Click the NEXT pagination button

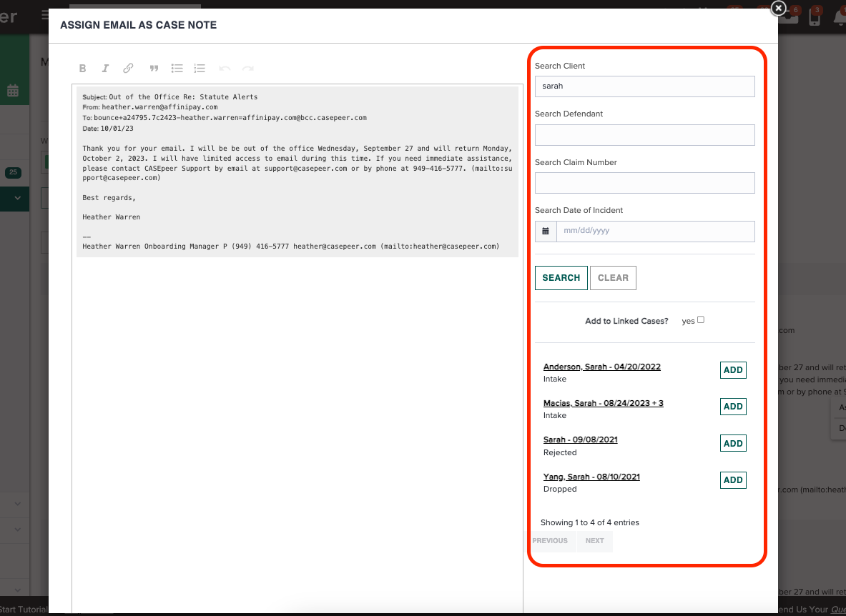(x=594, y=541)
